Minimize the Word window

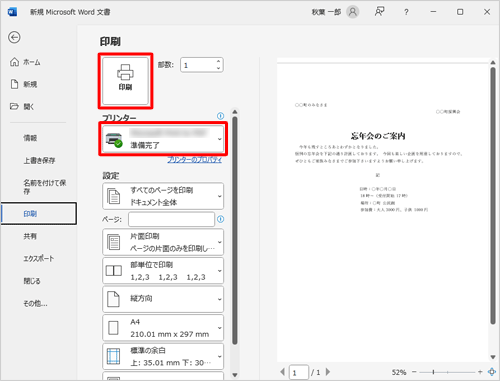click(433, 12)
